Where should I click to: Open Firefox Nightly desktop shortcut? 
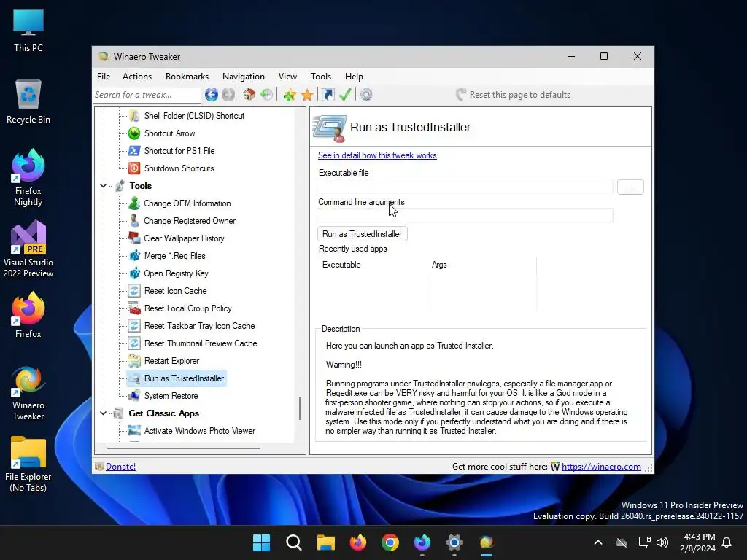coord(28,177)
